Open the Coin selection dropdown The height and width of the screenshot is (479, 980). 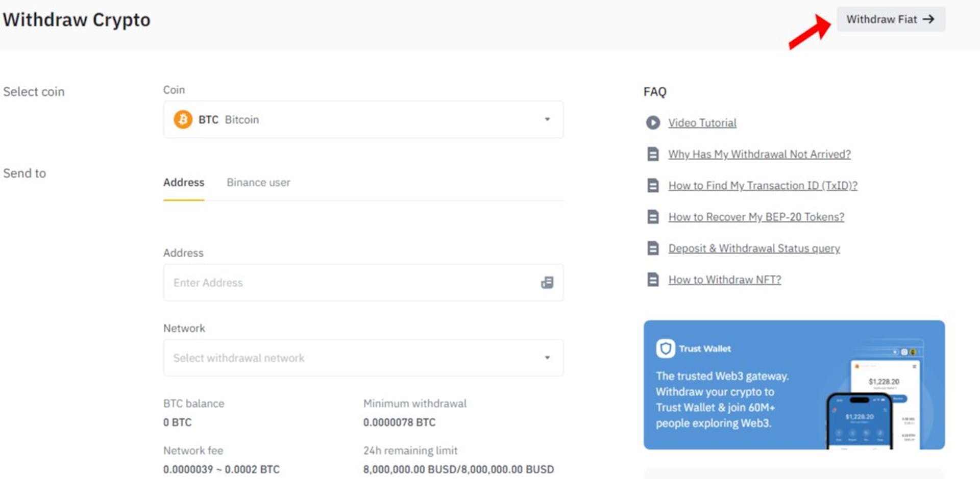point(363,119)
